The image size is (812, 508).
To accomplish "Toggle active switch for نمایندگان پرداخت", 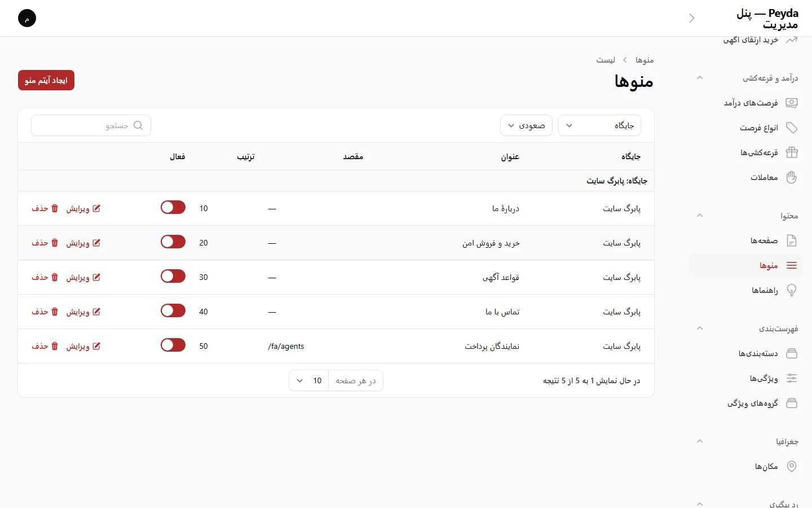I will pos(173,345).
